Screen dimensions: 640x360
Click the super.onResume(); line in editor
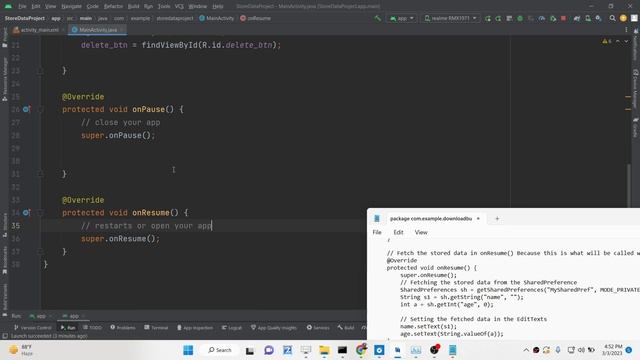(x=120, y=239)
